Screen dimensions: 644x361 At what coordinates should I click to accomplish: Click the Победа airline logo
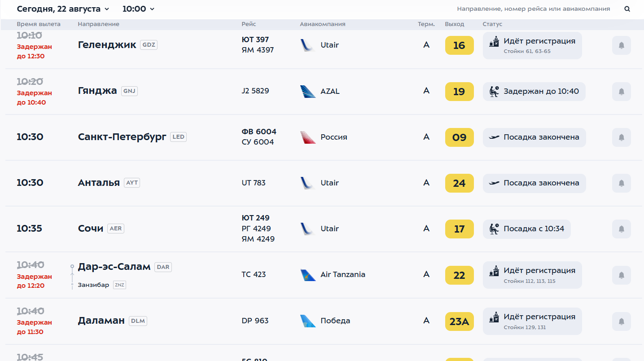pyautogui.click(x=308, y=321)
